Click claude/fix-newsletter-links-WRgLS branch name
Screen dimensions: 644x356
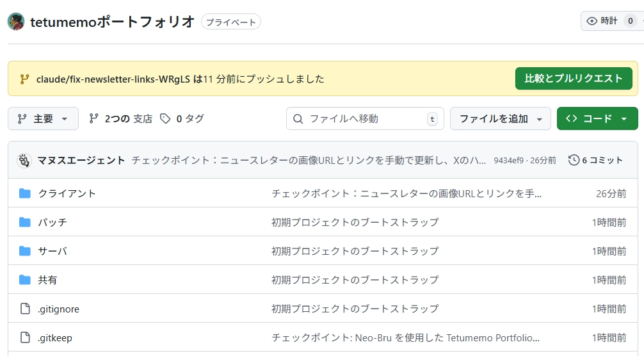tap(113, 79)
